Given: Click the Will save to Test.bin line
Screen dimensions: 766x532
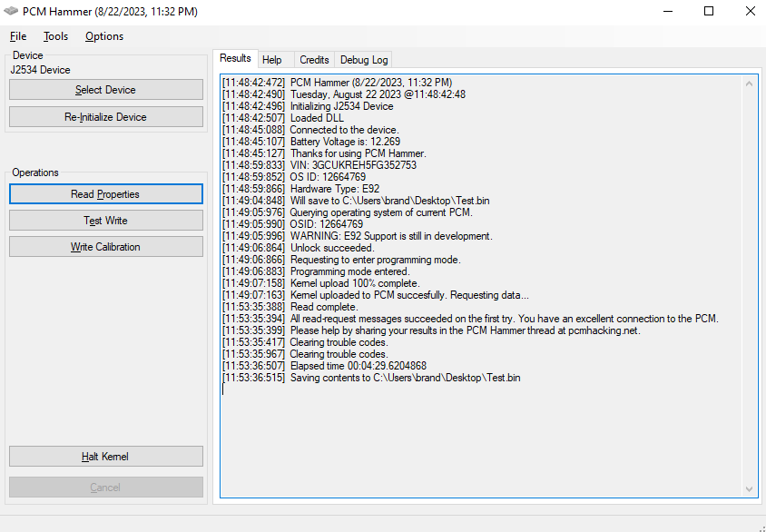Looking at the screenshot, I should 356,201.
